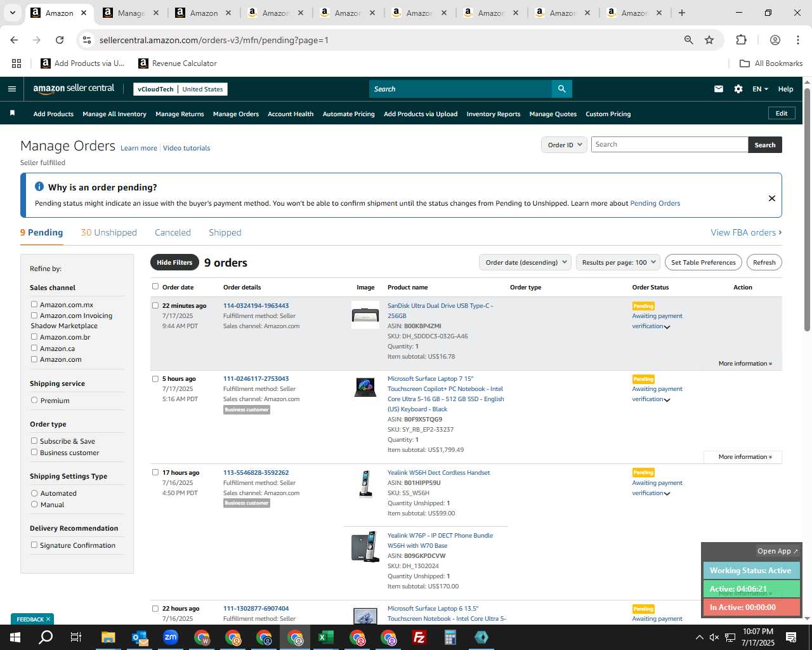
Task: Open Chrome three-dot menu
Action: tap(798, 40)
